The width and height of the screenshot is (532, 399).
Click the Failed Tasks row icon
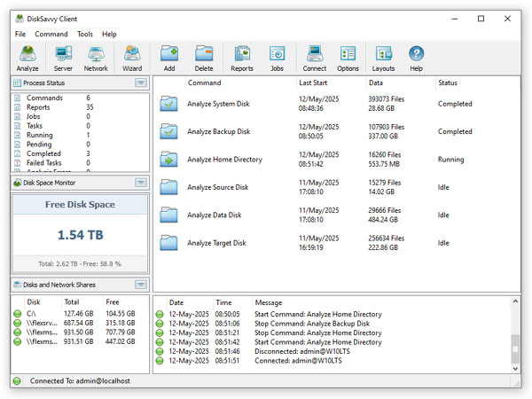(x=18, y=163)
